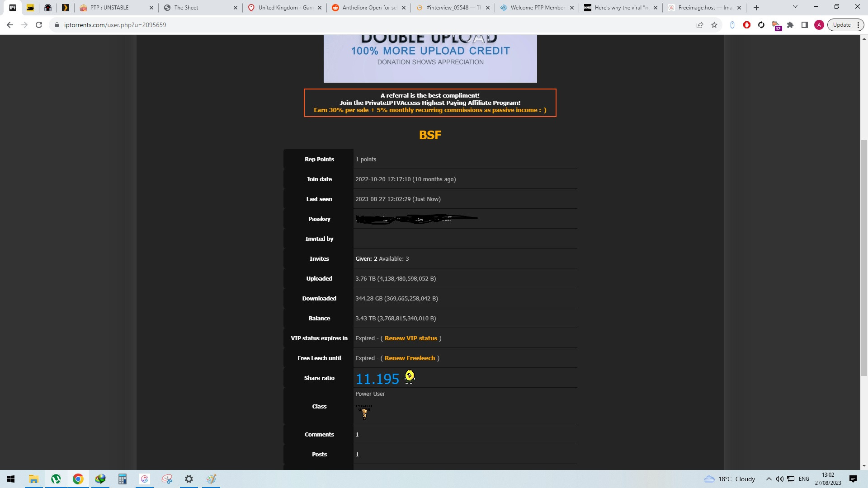Open uTorrent from the taskbar
868x488 pixels.
[x=56, y=479]
